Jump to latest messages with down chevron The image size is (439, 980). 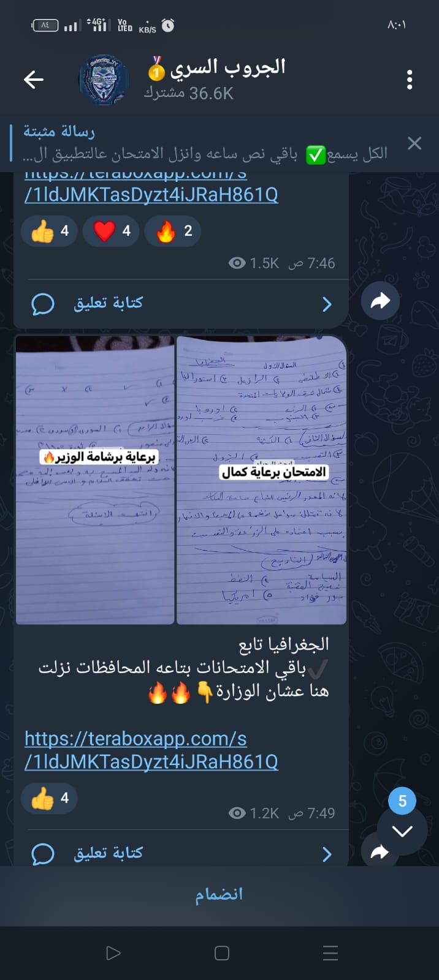[x=402, y=831]
